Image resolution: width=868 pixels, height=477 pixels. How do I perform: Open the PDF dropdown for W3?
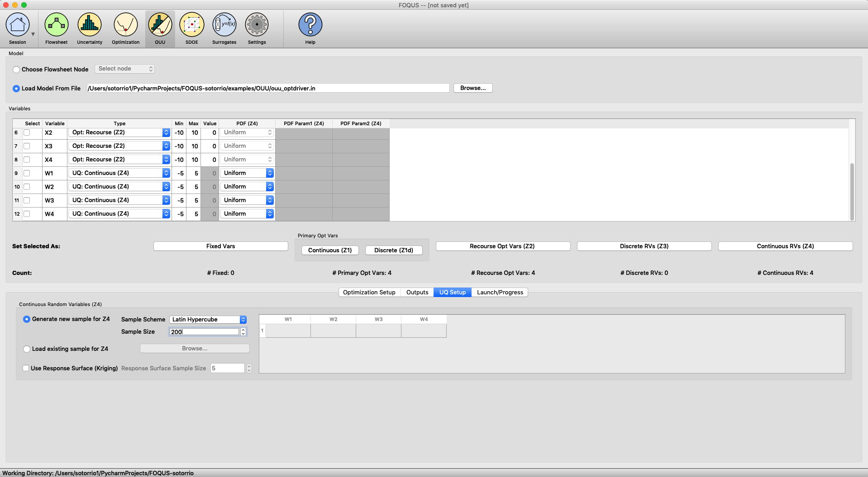click(x=247, y=200)
